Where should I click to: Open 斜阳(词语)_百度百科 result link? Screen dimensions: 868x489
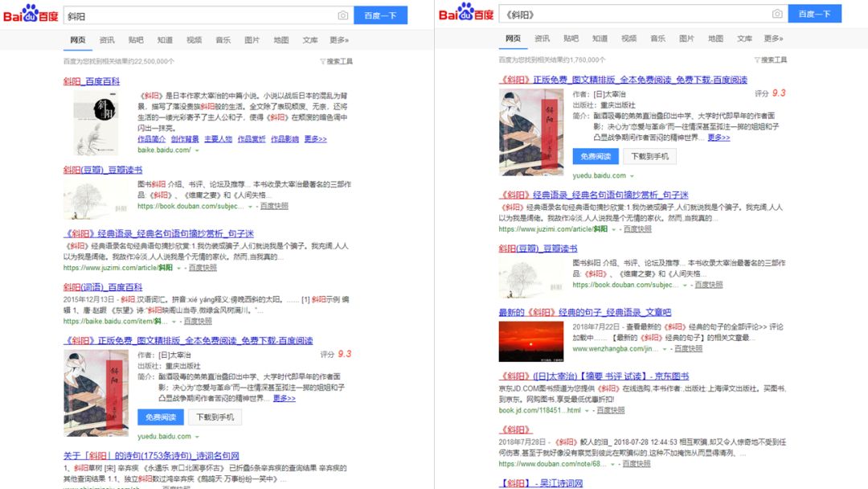click(x=103, y=287)
